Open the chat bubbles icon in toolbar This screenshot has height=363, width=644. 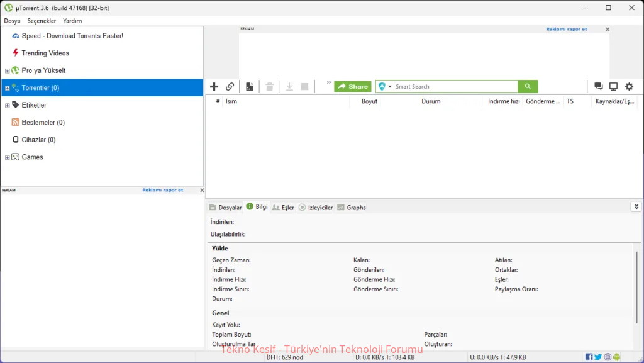(x=599, y=87)
